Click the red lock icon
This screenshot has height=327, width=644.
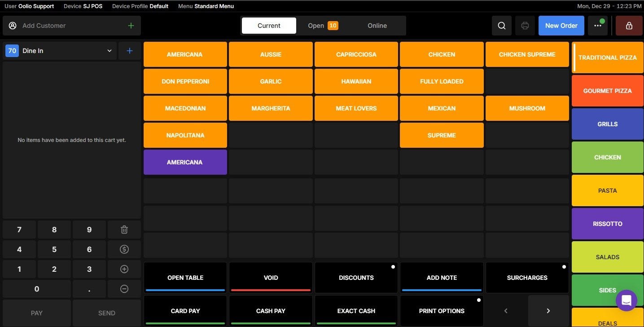click(628, 26)
